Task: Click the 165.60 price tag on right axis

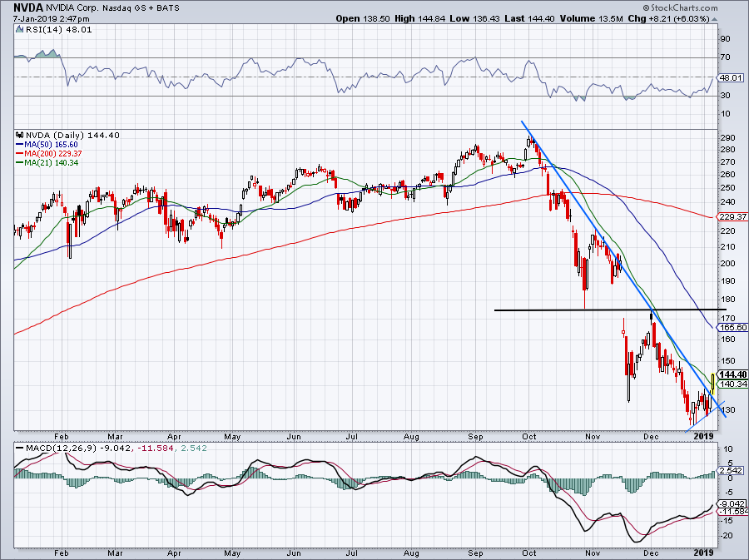Action: [x=732, y=328]
